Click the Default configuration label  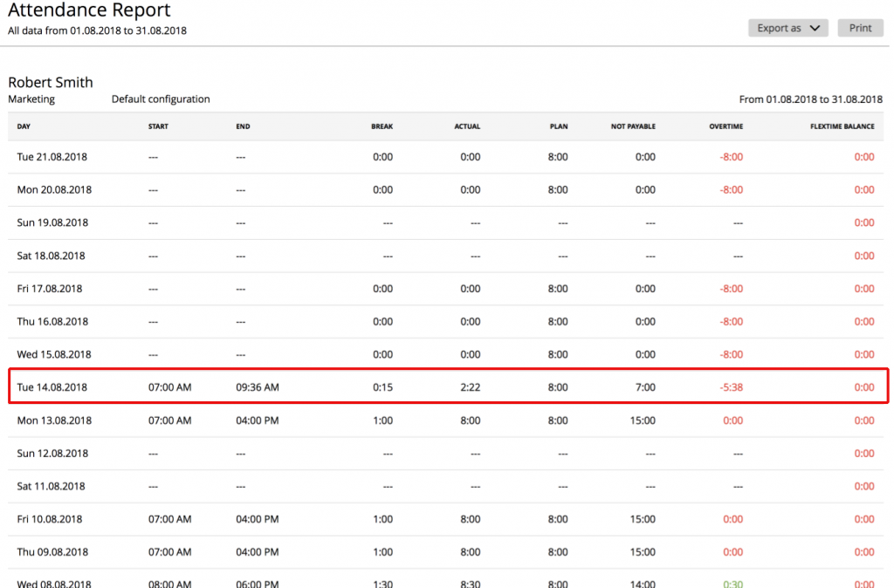click(x=161, y=99)
